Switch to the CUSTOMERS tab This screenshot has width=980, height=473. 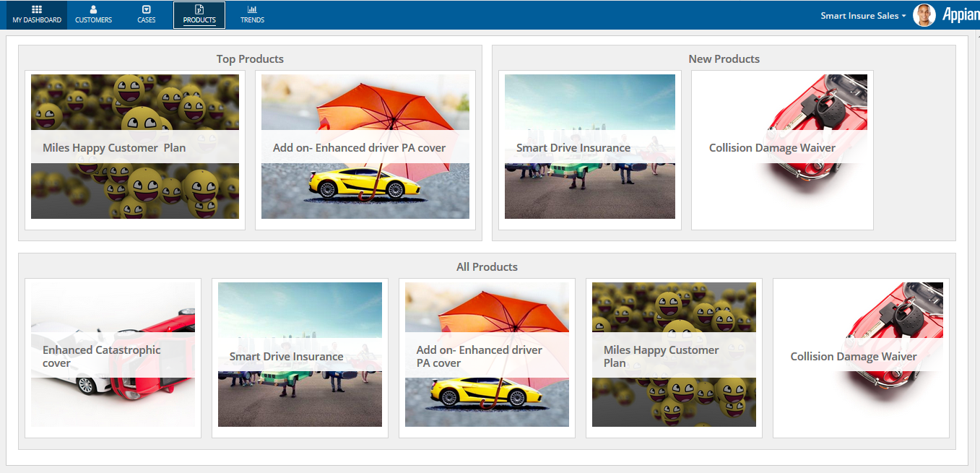tap(94, 15)
